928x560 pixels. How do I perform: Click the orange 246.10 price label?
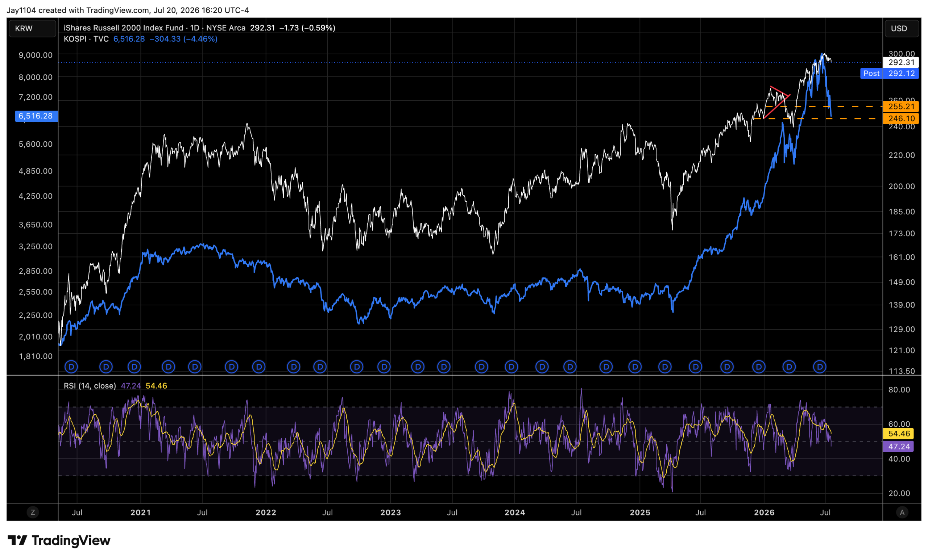(901, 118)
